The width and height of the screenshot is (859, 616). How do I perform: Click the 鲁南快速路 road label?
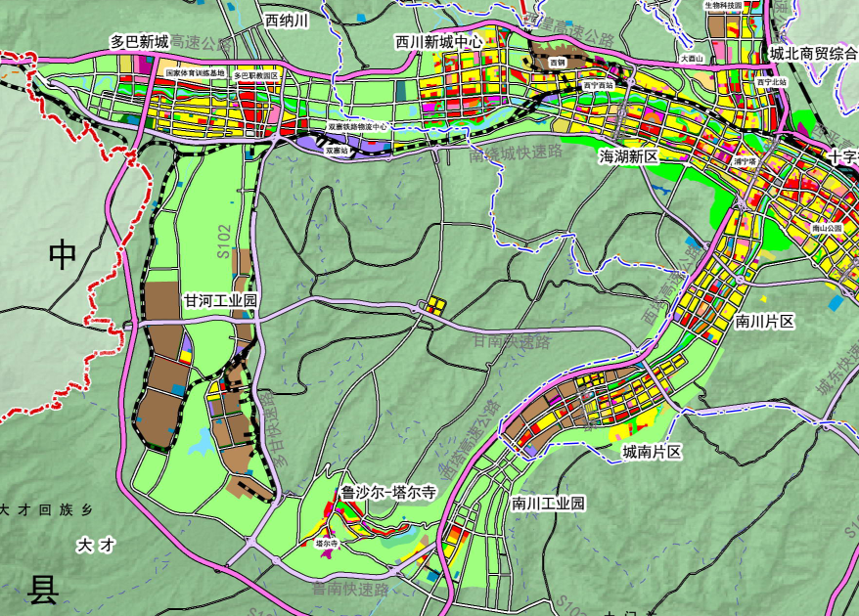tap(350, 590)
